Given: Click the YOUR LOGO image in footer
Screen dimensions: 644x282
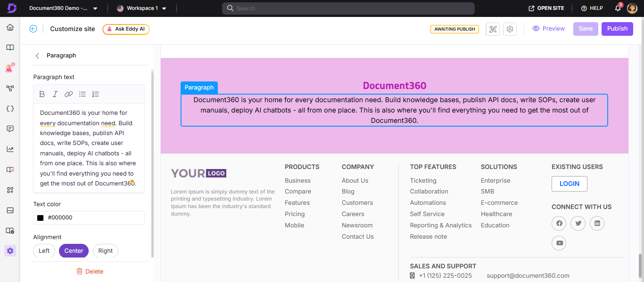Looking at the screenshot, I should point(198,173).
